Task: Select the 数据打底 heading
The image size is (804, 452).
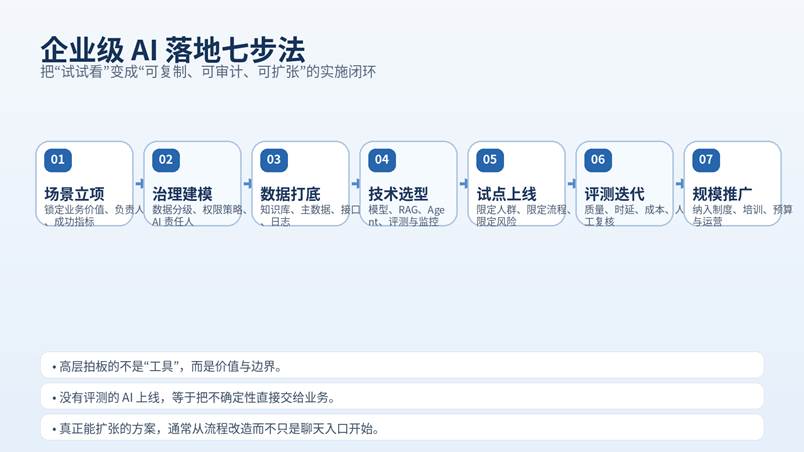Action: pyautogui.click(x=290, y=194)
